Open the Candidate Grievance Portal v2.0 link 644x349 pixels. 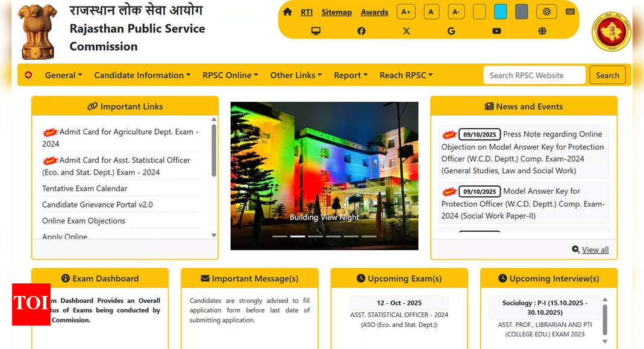96,205
